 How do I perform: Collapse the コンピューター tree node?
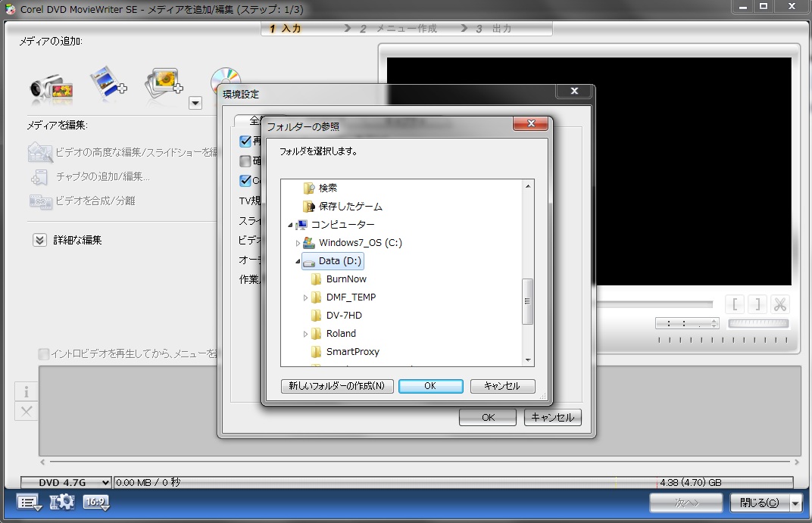(x=290, y=225)
